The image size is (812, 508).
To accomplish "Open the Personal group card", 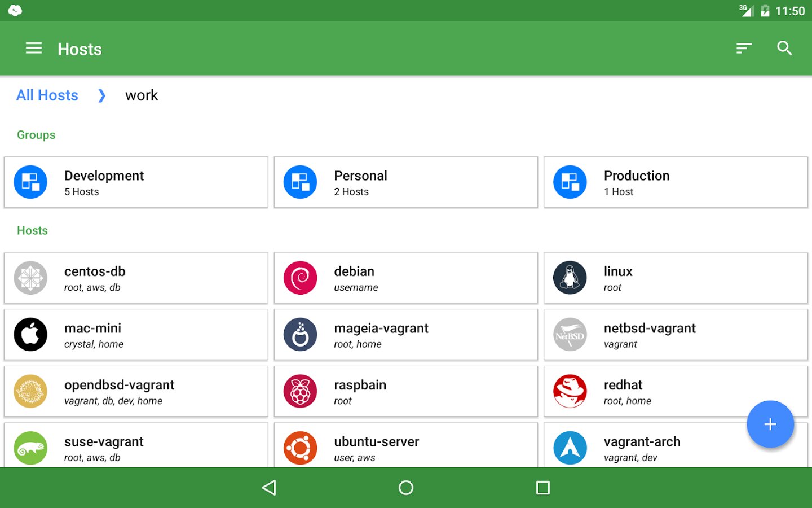I will click(x=405, y=182).
